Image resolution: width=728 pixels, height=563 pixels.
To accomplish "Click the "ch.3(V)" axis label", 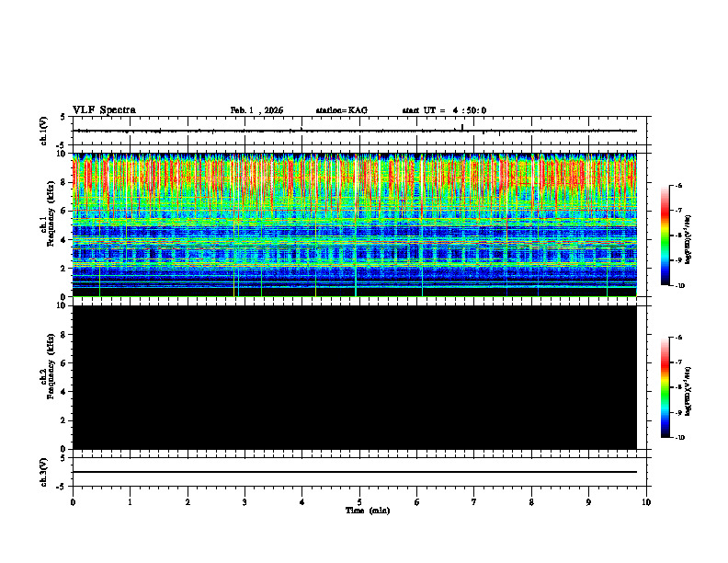I will click(x=43, y=472).
